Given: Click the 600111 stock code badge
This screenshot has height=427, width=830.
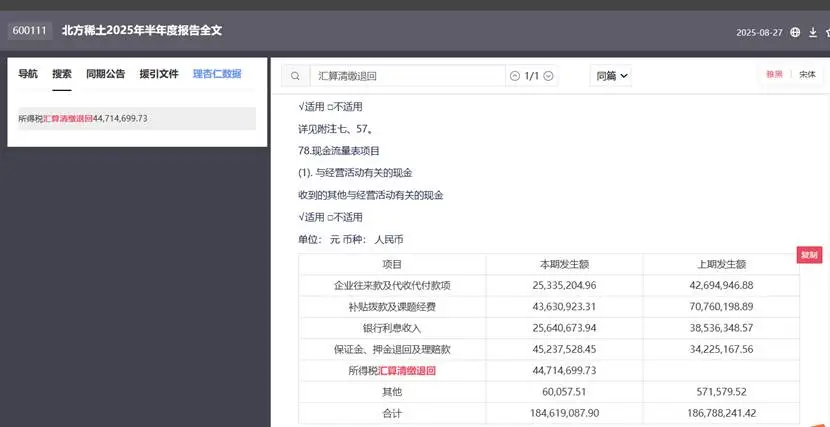Looking at the screenshot, I should [x=30, y=30].
